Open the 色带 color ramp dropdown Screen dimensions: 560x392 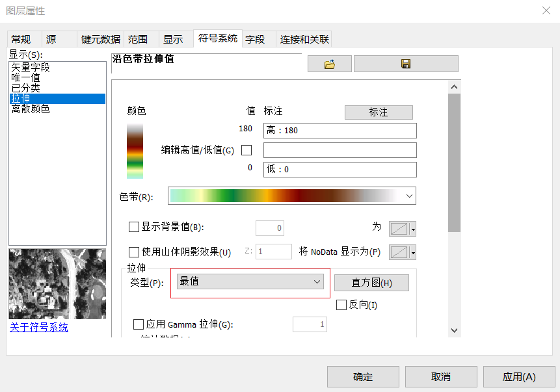point(409,196)
